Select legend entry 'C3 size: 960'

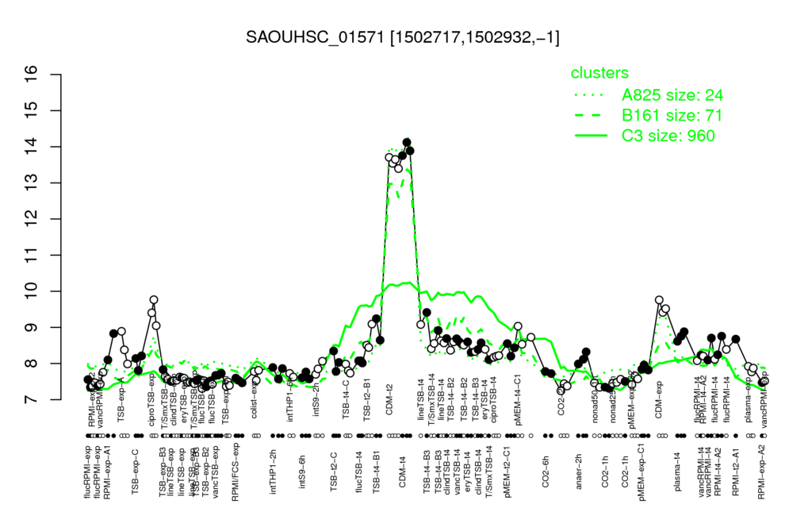(x=668, y=135)
